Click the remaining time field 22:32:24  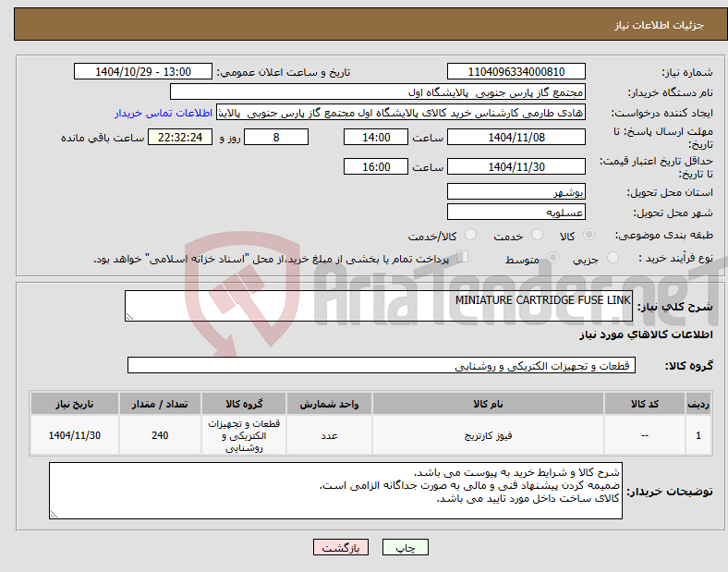[x=180, y=137]
